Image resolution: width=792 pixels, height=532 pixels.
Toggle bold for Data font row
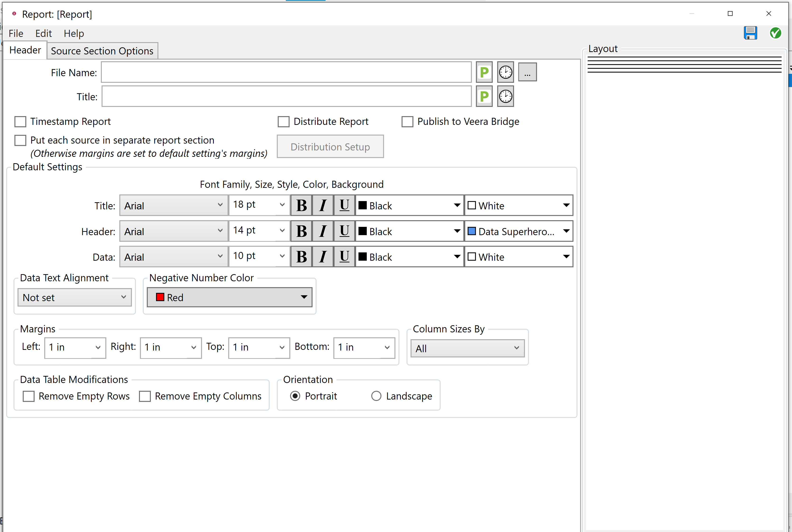coord(301,257)
